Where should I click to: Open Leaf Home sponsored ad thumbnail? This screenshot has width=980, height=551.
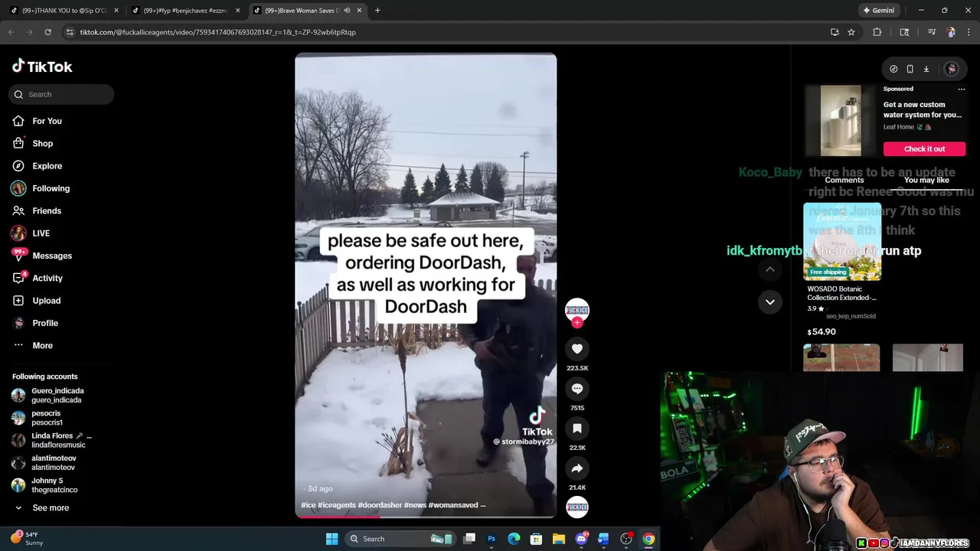tap(841, 120)
